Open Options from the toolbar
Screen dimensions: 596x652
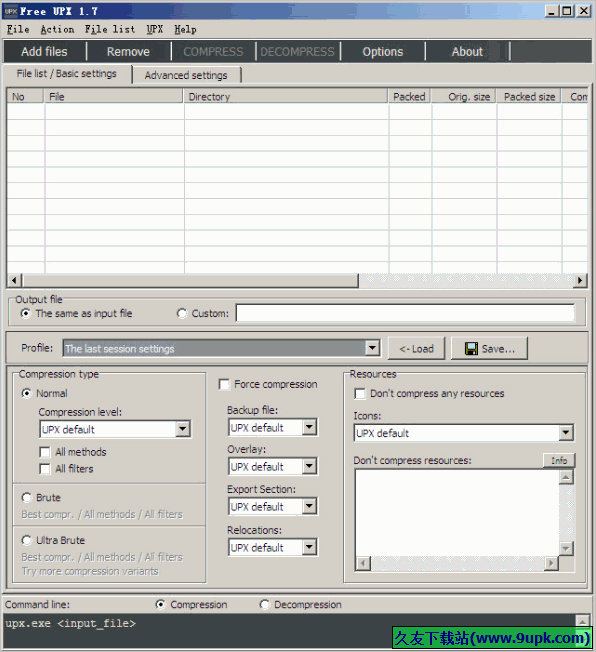(383, 52)
